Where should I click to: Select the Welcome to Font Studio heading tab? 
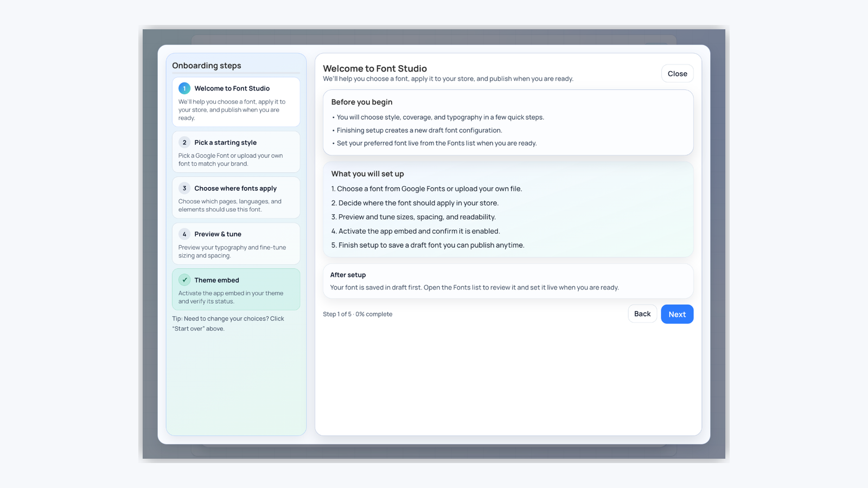pos(374,68)
